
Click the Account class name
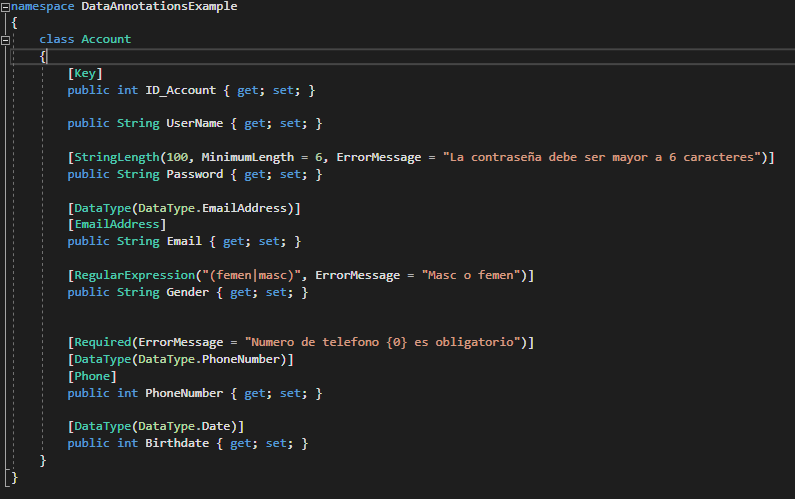[106, 39]
